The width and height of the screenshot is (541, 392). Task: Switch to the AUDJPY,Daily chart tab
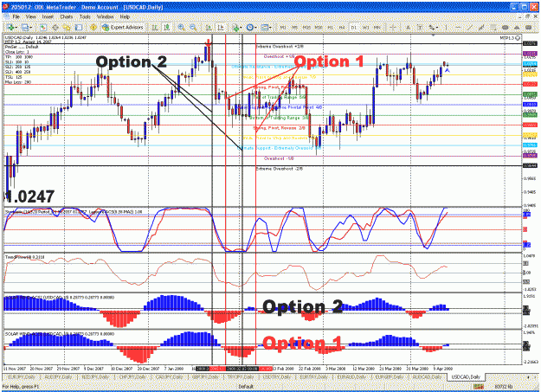pos(59,377)
